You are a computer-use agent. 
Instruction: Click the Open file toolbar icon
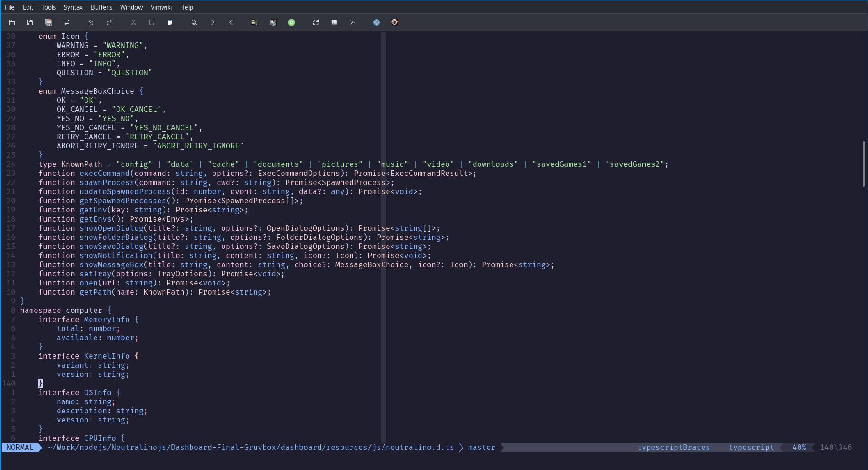pyautogui.click(x=12, y=22)
